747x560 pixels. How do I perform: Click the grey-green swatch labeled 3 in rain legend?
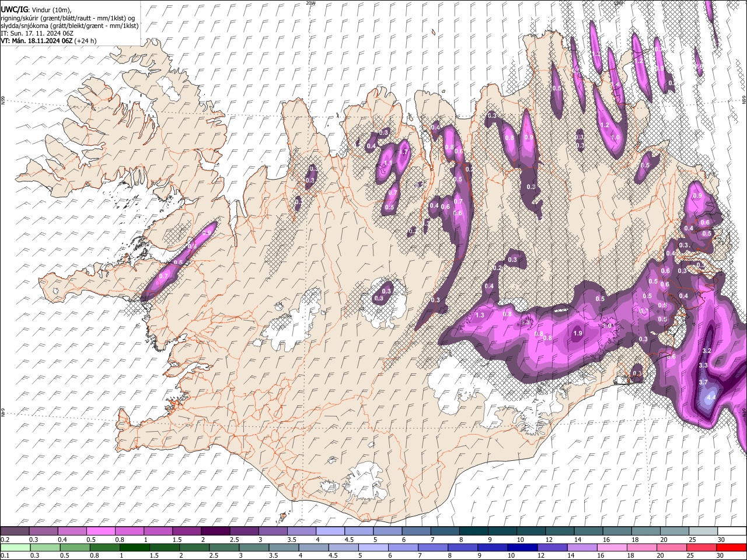pyautogui.click(x=254, y=547)
